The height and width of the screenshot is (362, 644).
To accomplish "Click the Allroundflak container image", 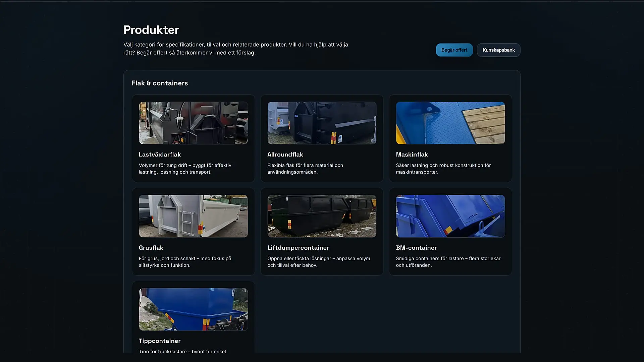I will click(322, 123).
